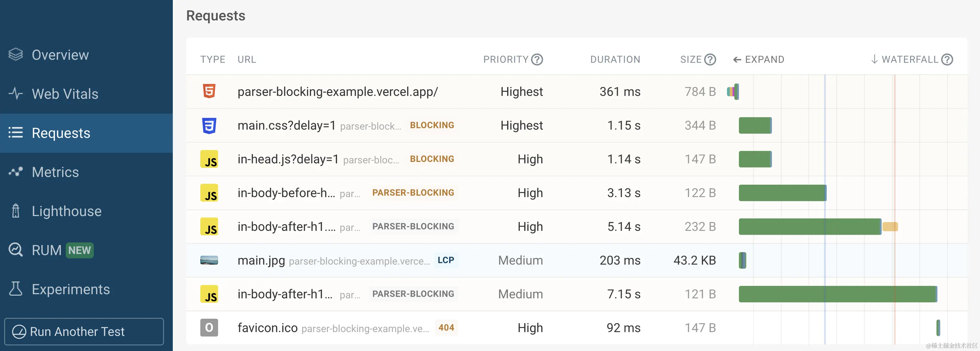
Task: Open the Metrics sidebar item
Action: [55, 172]
